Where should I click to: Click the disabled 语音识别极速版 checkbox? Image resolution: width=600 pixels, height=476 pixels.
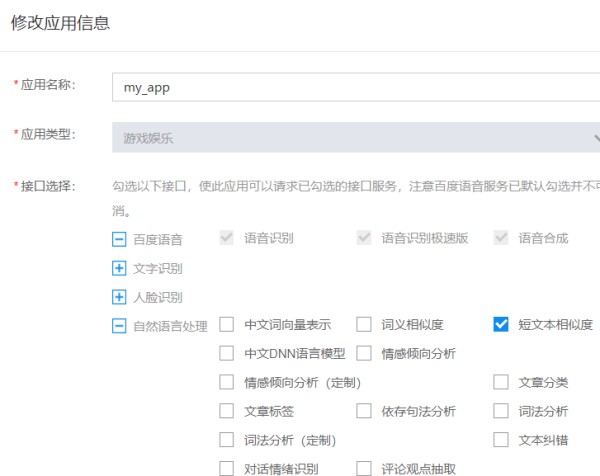[x=364, y=238]
